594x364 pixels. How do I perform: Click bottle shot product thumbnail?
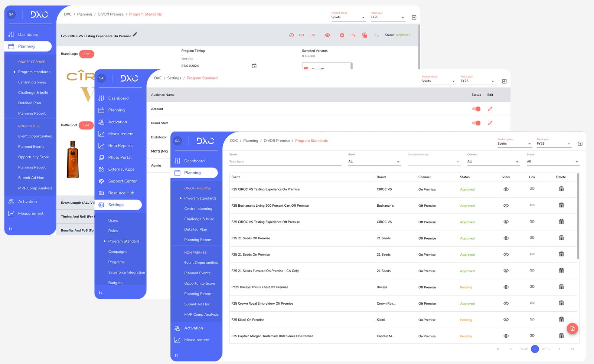pos(73,160)
